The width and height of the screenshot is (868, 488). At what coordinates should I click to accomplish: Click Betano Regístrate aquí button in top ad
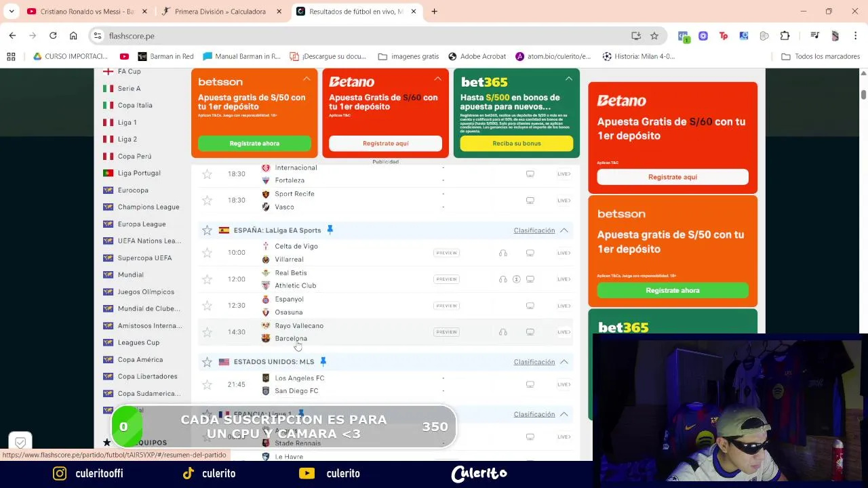pyautogui.click(x=385, y=143)
